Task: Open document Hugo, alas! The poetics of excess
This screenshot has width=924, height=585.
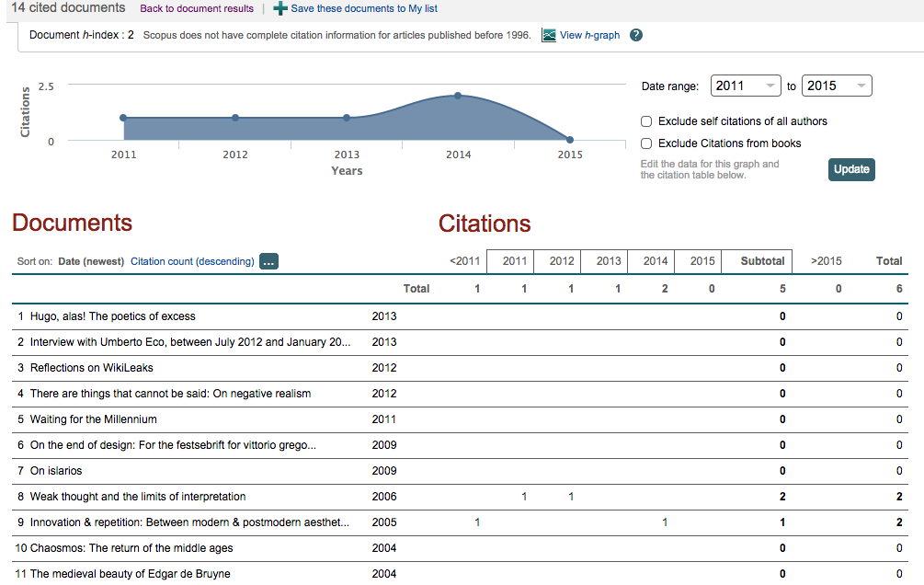Action: (112, 316)
